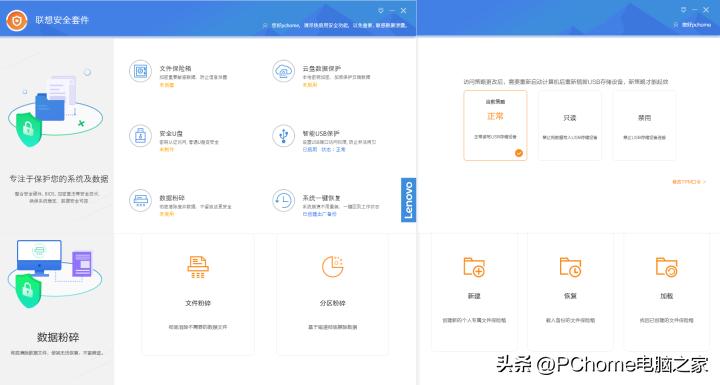Click the user account icon in left window header

265,25
